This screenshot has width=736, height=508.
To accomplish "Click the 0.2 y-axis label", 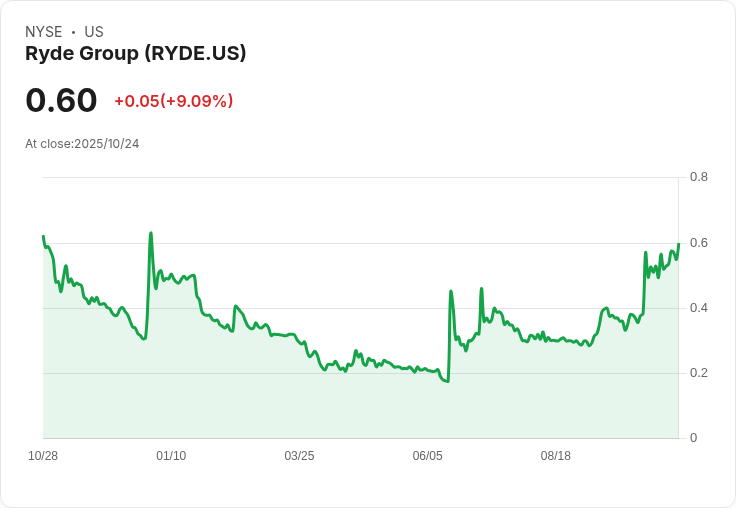I will click(699, 373).
